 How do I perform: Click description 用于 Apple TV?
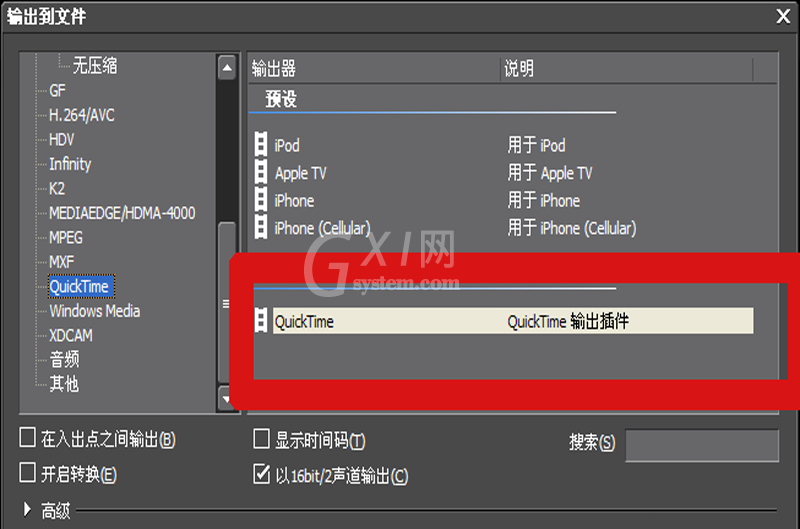(x=549, y=173)
